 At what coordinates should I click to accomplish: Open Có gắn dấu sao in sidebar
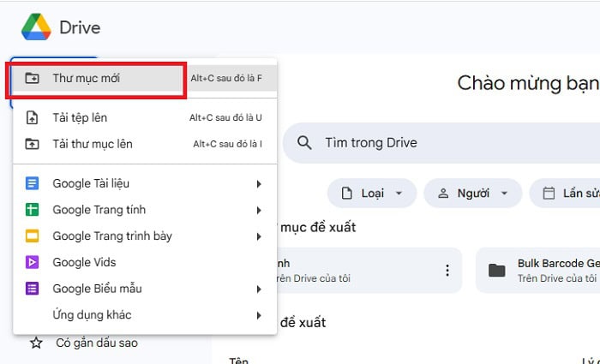coord(96,343)
